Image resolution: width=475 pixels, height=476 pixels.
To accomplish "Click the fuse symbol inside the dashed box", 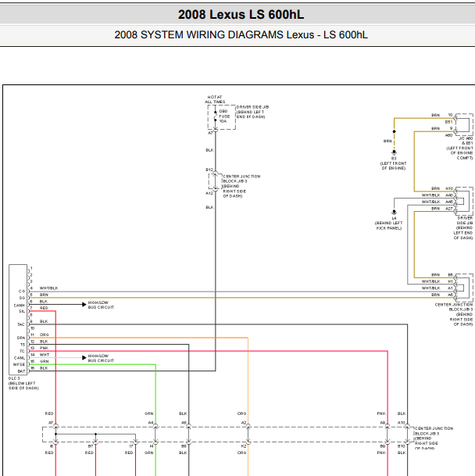I will point(215,116).
